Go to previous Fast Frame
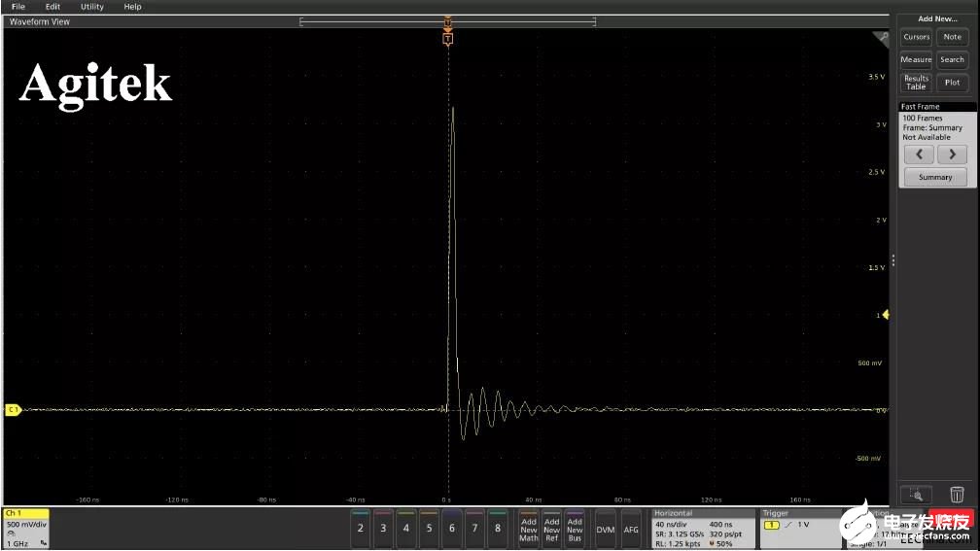Viewport: 980px width, 551px height. pos(919,155)
